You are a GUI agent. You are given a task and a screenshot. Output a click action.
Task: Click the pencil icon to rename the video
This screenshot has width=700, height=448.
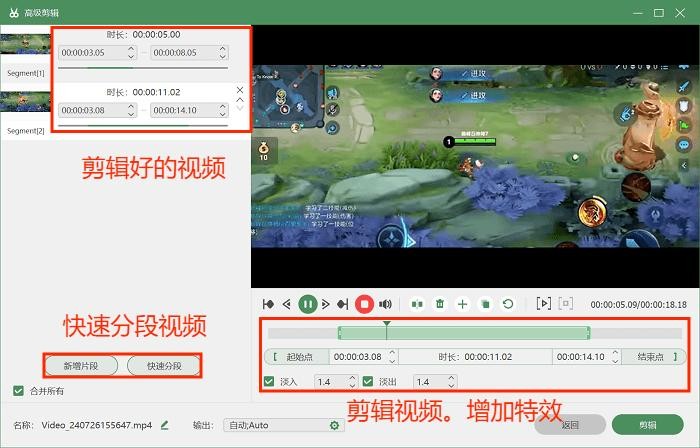tap(164, 425)
